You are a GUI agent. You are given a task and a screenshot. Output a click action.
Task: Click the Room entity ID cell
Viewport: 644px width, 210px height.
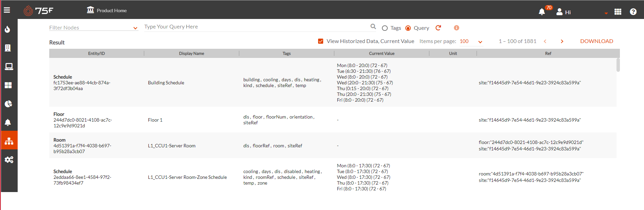[x=82, y=146]
